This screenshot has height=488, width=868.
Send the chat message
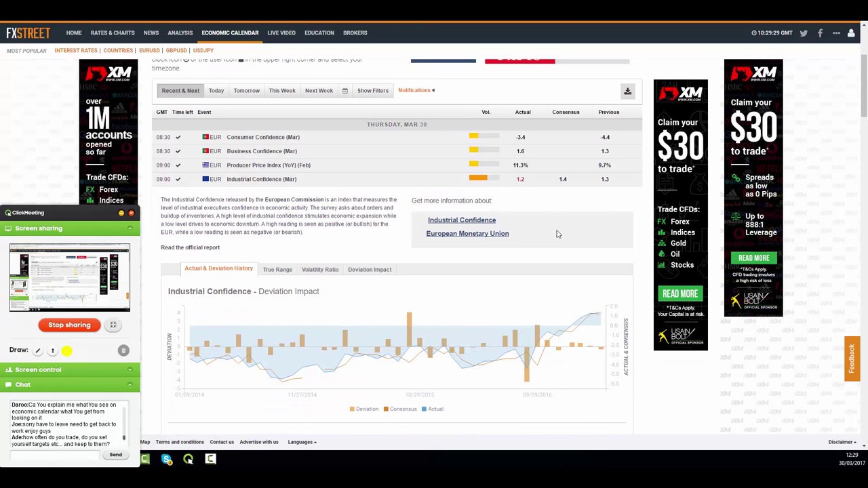point(116,455)
